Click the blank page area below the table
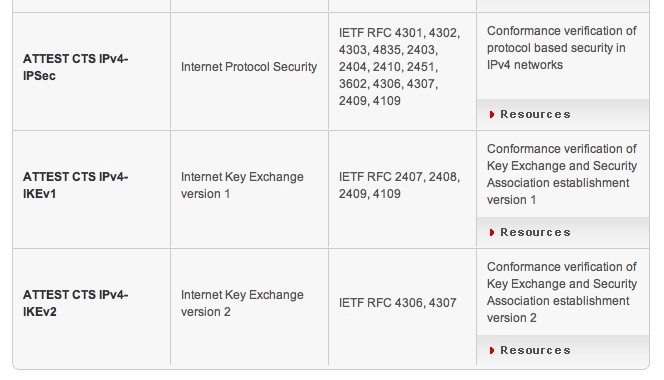The width and height of the screenshot is (664, 380). (x=332, y=375)
